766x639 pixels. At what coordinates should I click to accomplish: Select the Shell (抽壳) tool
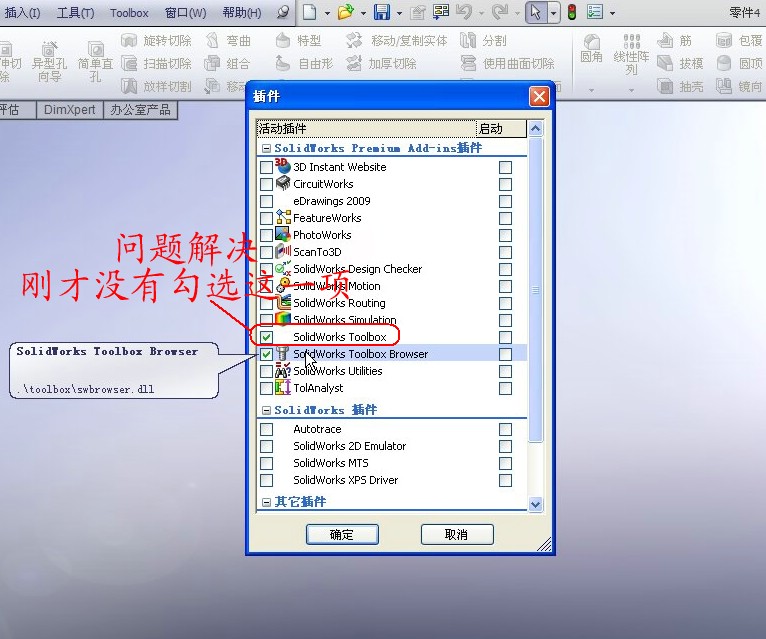point(680,86)
